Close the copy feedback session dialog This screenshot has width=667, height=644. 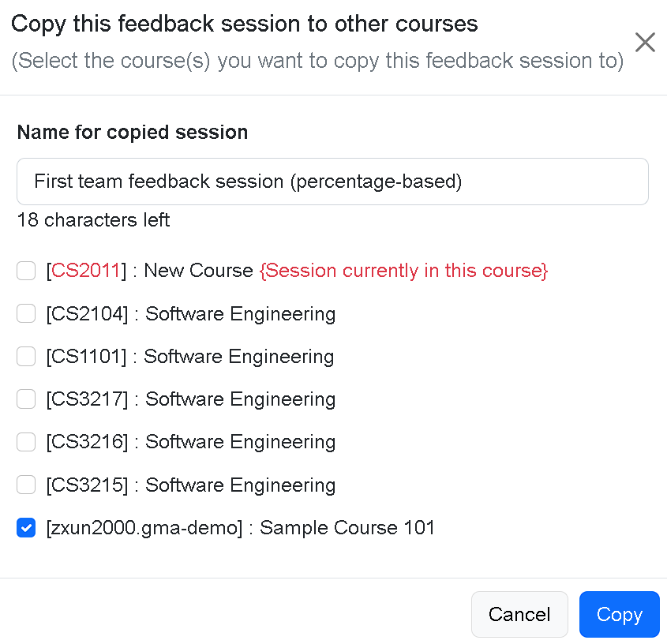pyautogui.click(x=645, y=42)
